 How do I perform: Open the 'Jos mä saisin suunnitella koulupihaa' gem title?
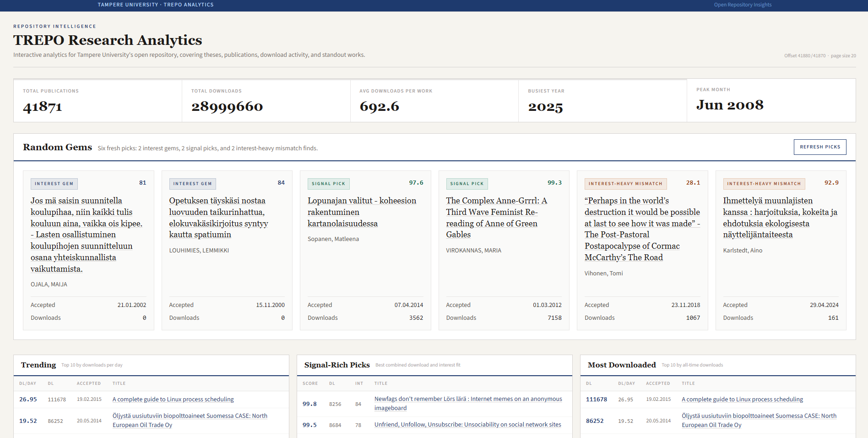pyautogui.click(x=87, y=235)
